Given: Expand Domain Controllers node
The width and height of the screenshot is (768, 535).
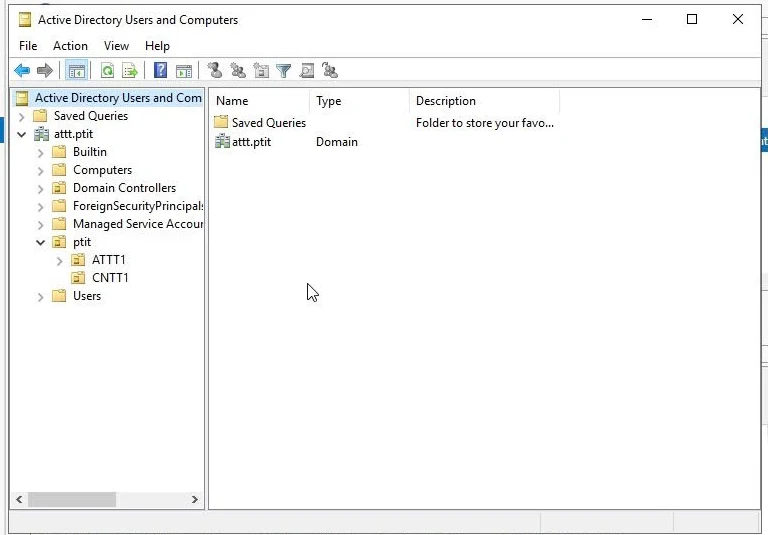Looking at the screenshot, I should coord(41,189).
